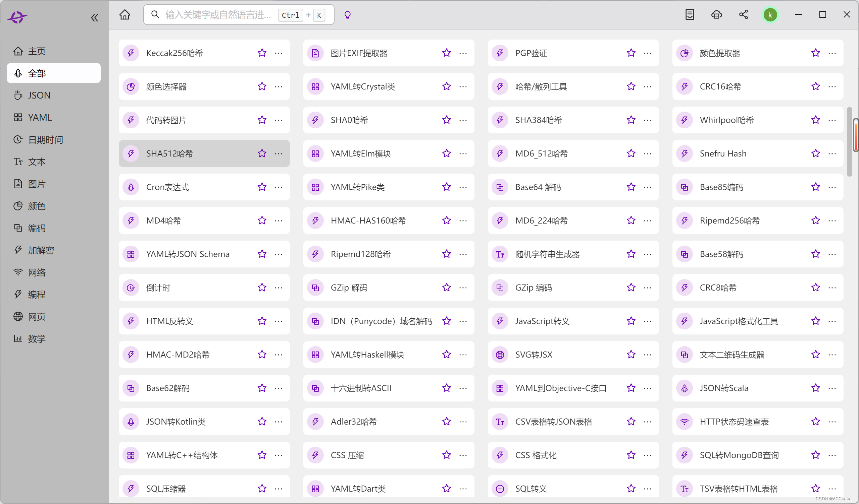Viewport: 859px width, 504px height.
Task: Click the home icon in the top bar
Action: pyautogui.click(x=125, y=15)
